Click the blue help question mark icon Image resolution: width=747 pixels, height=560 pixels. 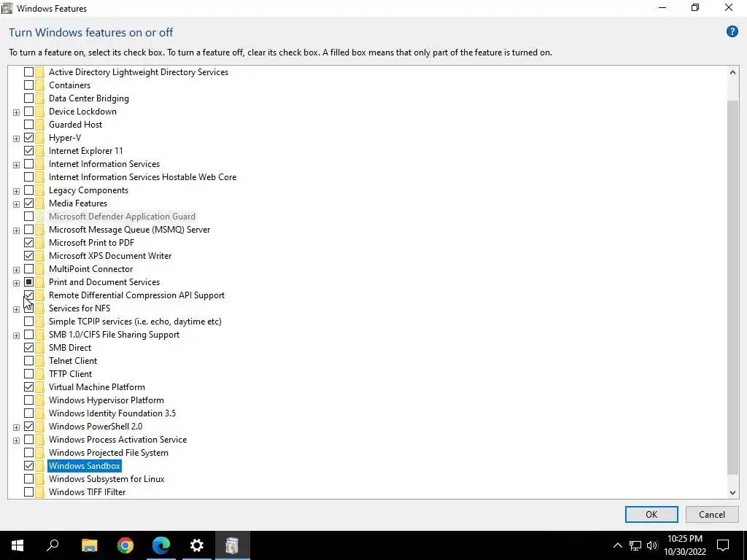pos(732,32)
